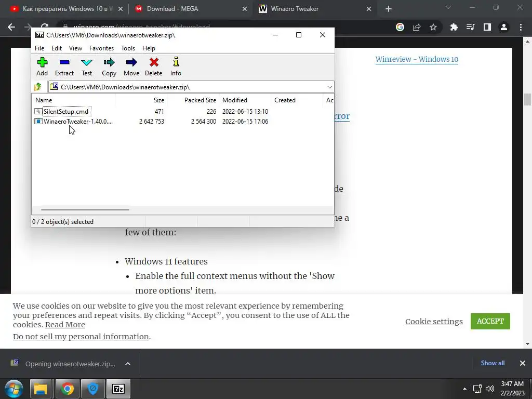Open Winreview – Windows 10 link
This screenshot has width=532, height=399.
417,59
